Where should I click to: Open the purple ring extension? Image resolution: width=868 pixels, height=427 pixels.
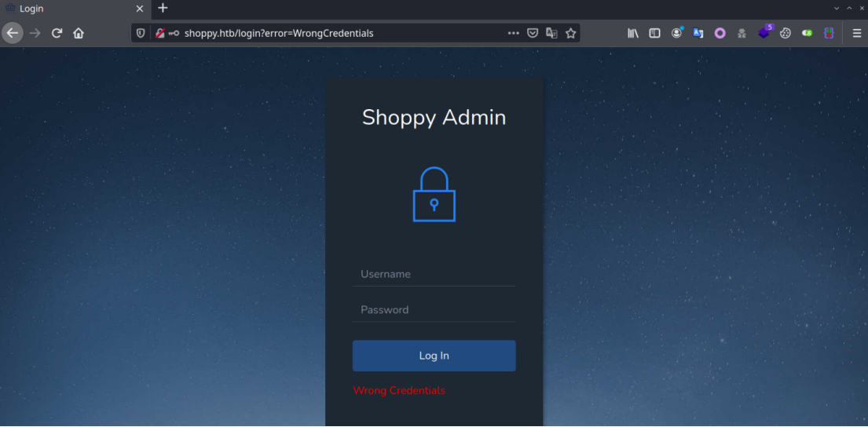point(720,33)
